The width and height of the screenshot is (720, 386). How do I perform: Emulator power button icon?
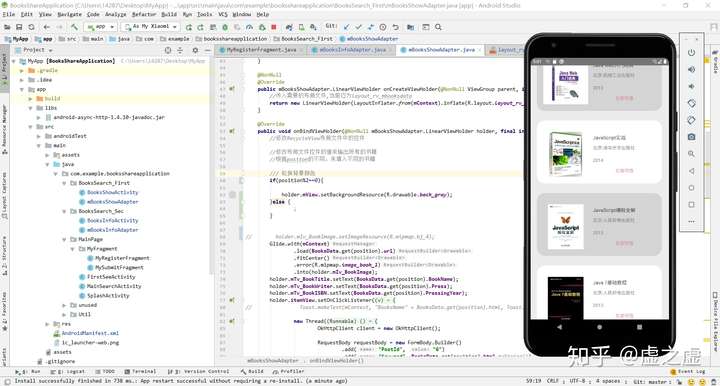(x=691, y=53)
